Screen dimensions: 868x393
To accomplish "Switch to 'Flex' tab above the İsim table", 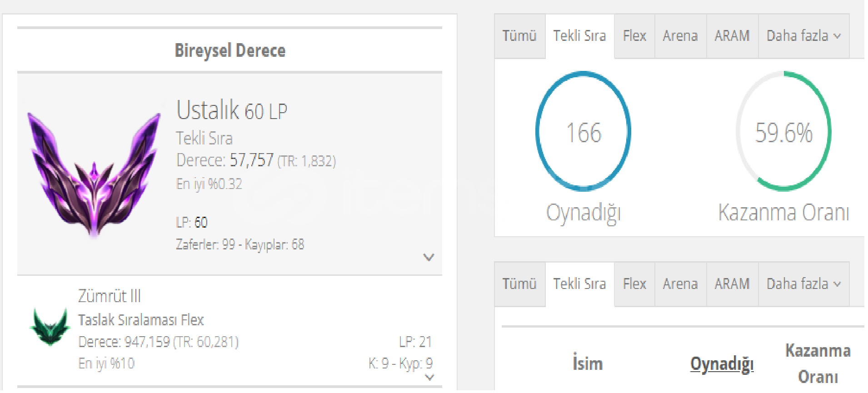I will click(634, 284).
